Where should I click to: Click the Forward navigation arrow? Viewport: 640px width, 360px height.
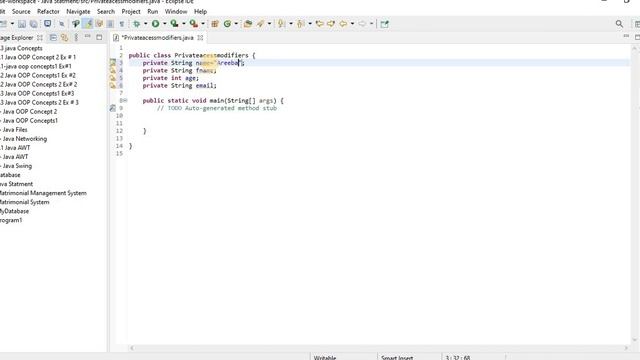pos(362,24)
